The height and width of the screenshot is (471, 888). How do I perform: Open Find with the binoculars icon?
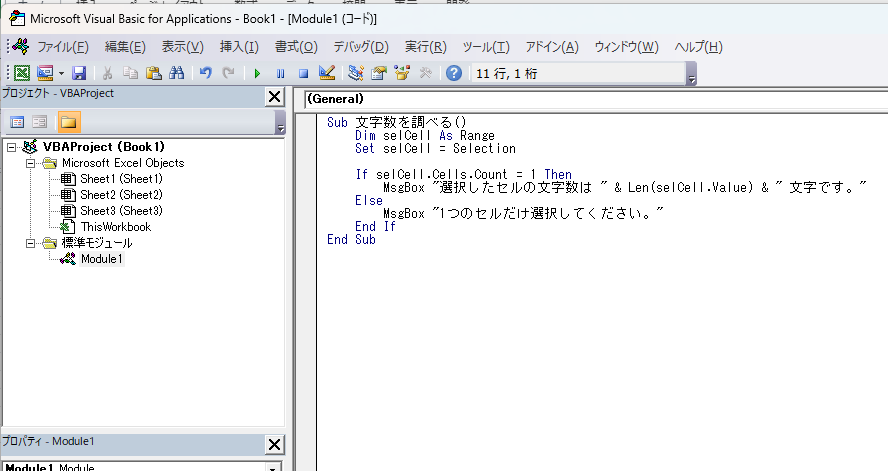177,73
